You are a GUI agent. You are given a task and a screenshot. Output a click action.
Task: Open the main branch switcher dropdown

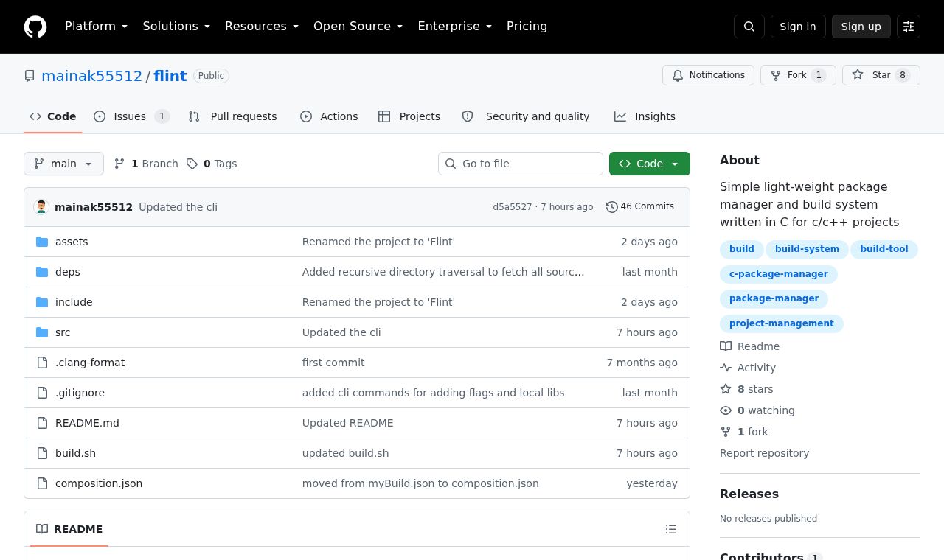click(63, 164)
